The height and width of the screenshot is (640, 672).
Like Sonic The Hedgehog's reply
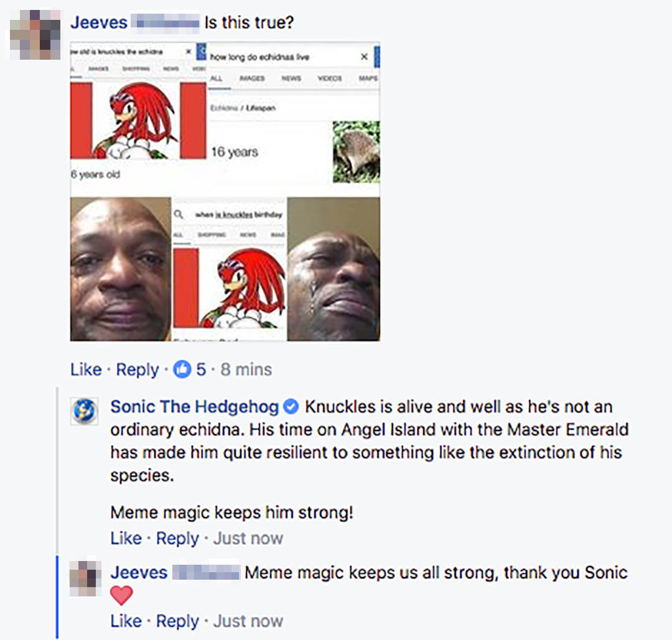pos(126,538)
